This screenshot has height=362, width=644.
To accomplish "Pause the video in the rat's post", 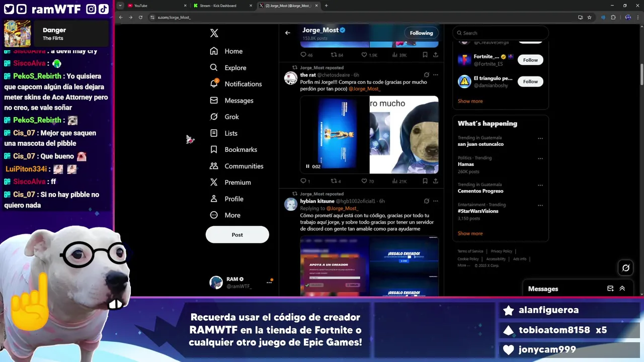I will click(x=307, y=166).
